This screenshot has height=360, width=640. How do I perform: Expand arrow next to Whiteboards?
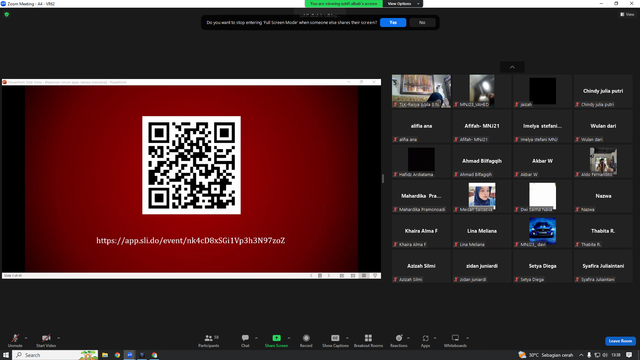(467, 338)
